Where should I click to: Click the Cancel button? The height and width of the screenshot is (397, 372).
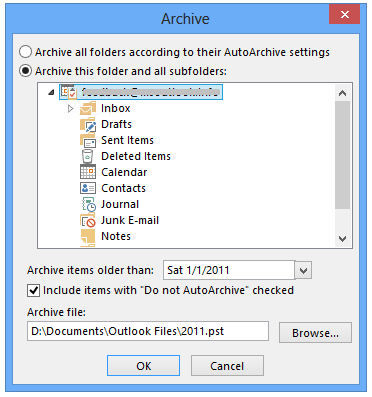(x=227, y=366)
